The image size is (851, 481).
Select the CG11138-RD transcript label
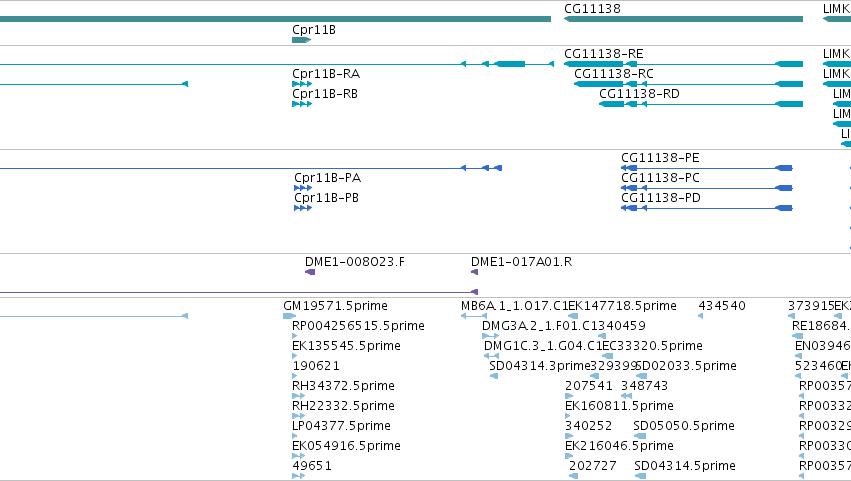[x=639, y=94]
